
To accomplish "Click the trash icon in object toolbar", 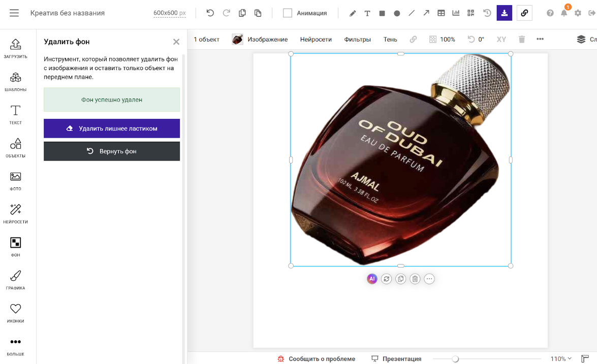I will click(522, 39).
